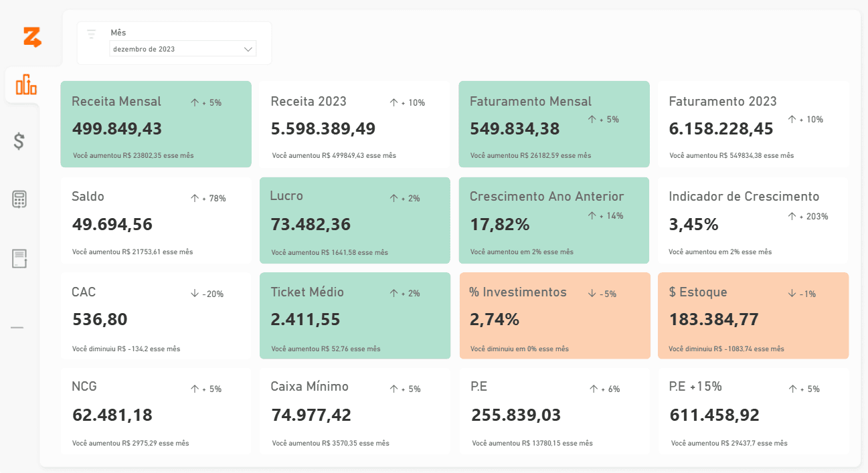
Task: Select the value 74.977,42
Action: point(311,415)
